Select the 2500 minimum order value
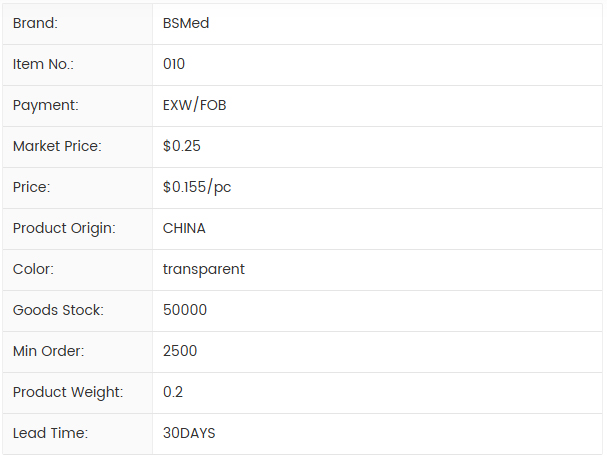The image size is (607, 461). 180,351
